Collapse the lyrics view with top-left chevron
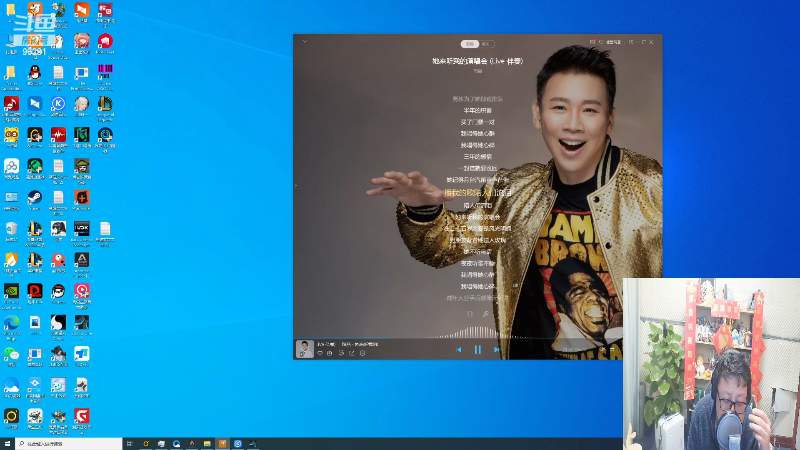 click(305, 41)
